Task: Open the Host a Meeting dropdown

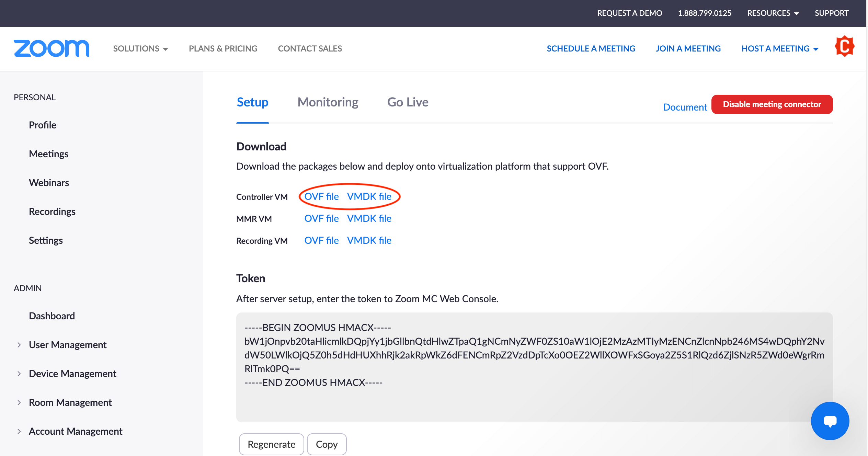Action: [779, 48]
